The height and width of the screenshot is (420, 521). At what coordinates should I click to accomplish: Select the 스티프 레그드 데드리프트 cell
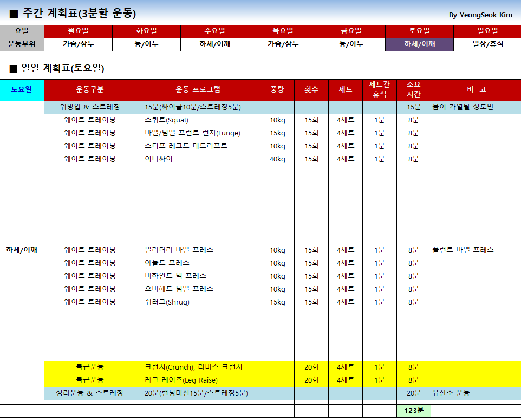tap(198, 146)
